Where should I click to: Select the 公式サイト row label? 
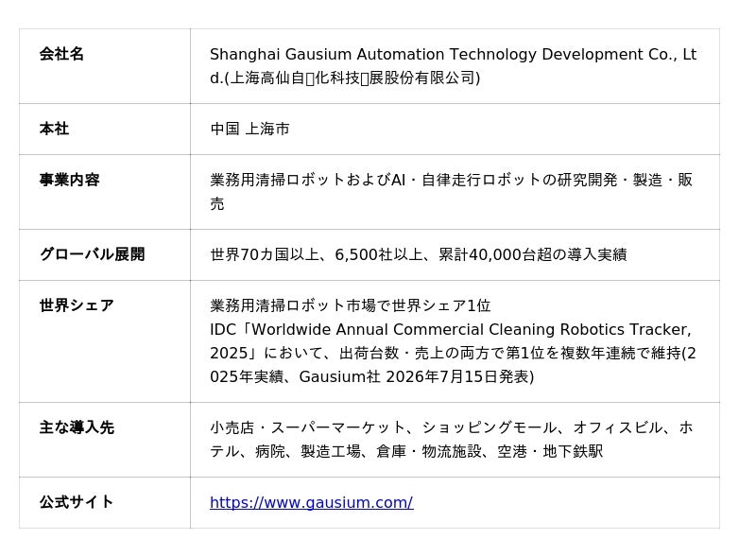click(77, 502)
